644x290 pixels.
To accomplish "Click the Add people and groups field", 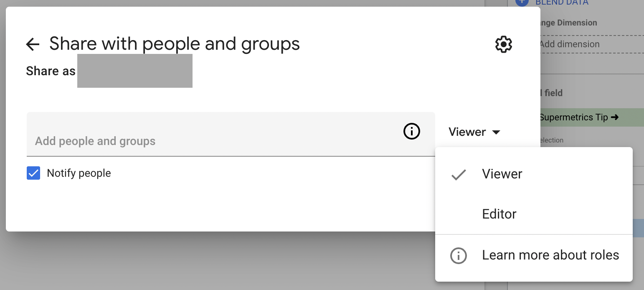I will pos(167,141).
